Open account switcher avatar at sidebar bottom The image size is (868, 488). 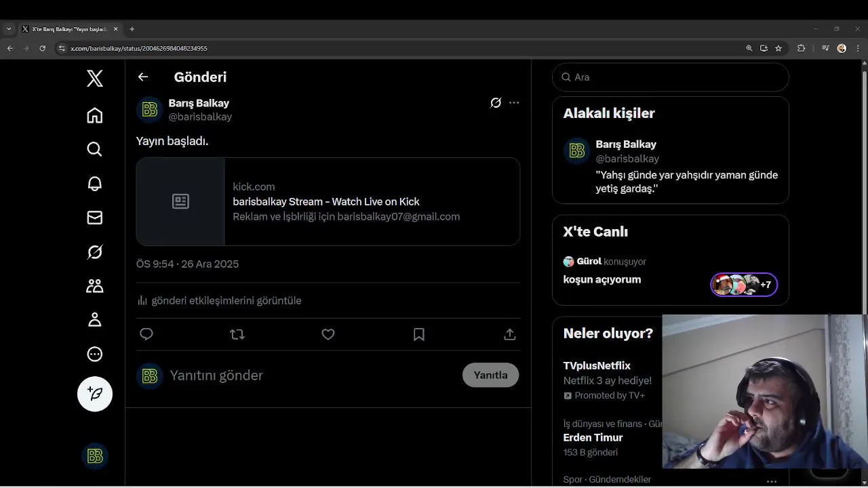tap(95, 456)
